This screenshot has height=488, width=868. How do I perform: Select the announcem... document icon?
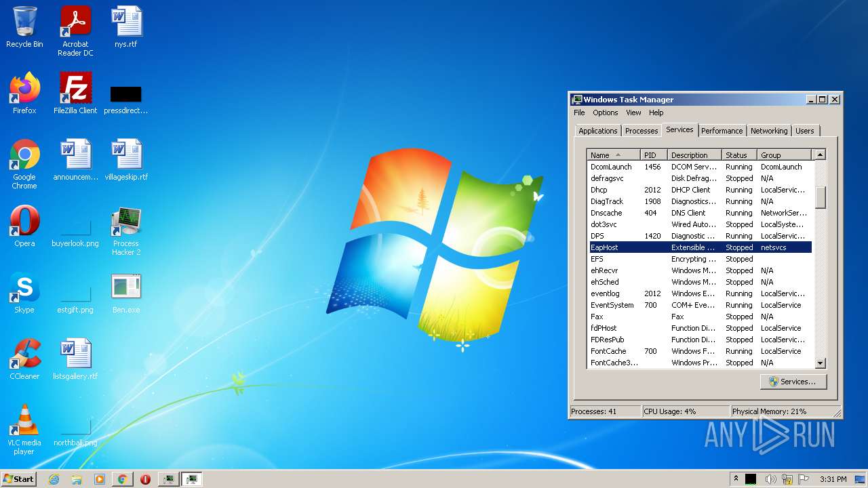click(x=75, y=159)
